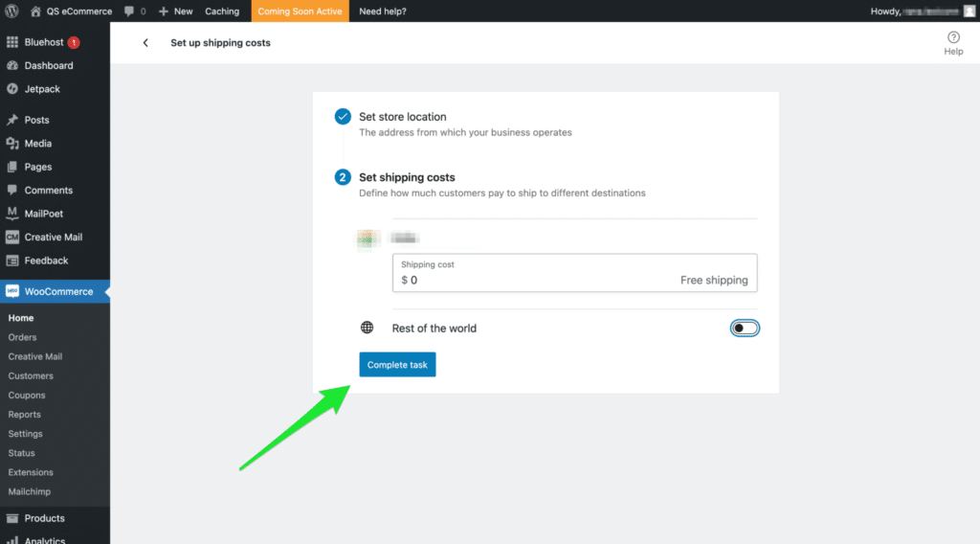Click the Jetpack icon in sidebar
This screenshot has width=980, height=544.
point(11,89)
